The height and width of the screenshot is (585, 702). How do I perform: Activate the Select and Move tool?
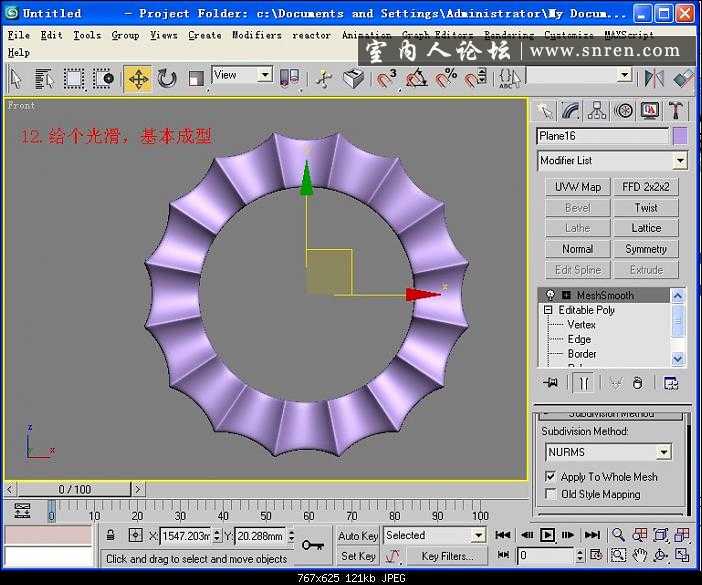(138, 78)
